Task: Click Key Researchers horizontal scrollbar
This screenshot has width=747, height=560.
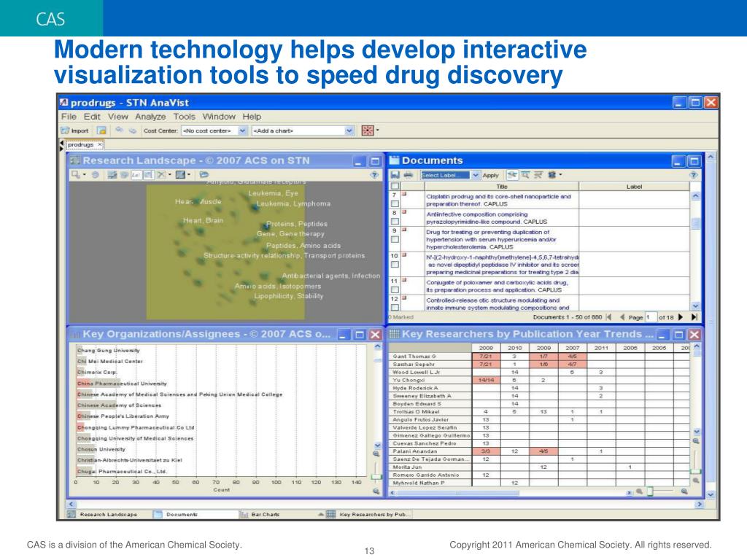Action: [511, 492]
